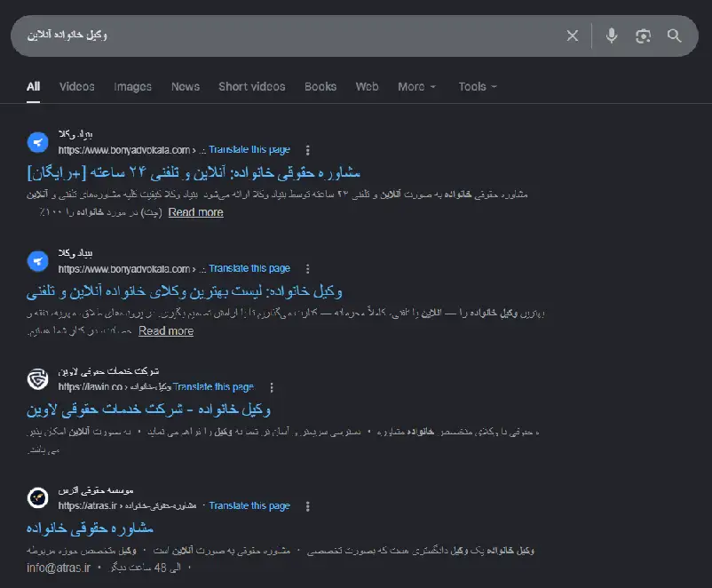Clear the search query with X icon
The width and height of the screenshot is (712, 588).
573,36
